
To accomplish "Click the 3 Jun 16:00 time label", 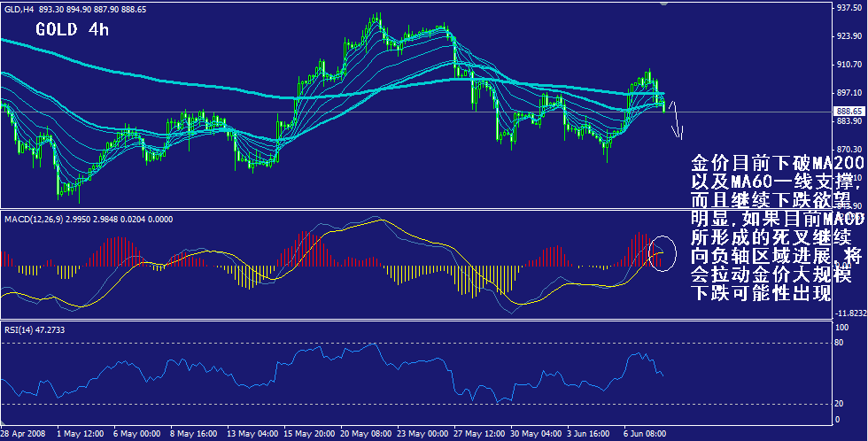I will [x=589, y=433].
